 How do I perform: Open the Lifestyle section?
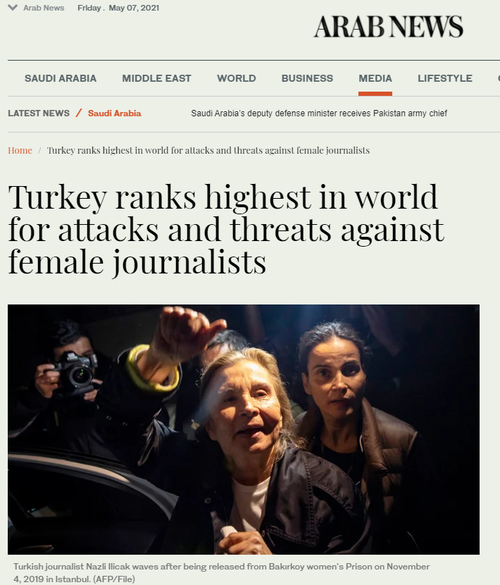(x=445, y=78)
